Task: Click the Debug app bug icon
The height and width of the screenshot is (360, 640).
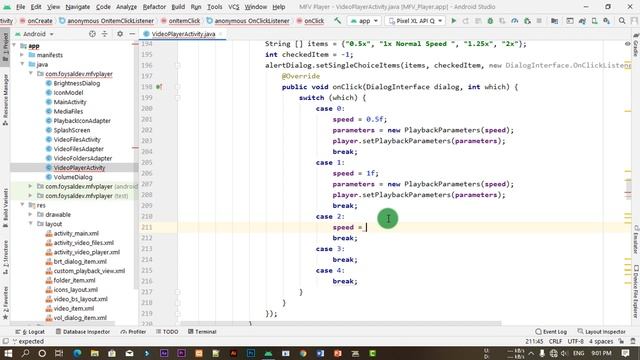Action: pyautogui.click(x=490, y=20)
